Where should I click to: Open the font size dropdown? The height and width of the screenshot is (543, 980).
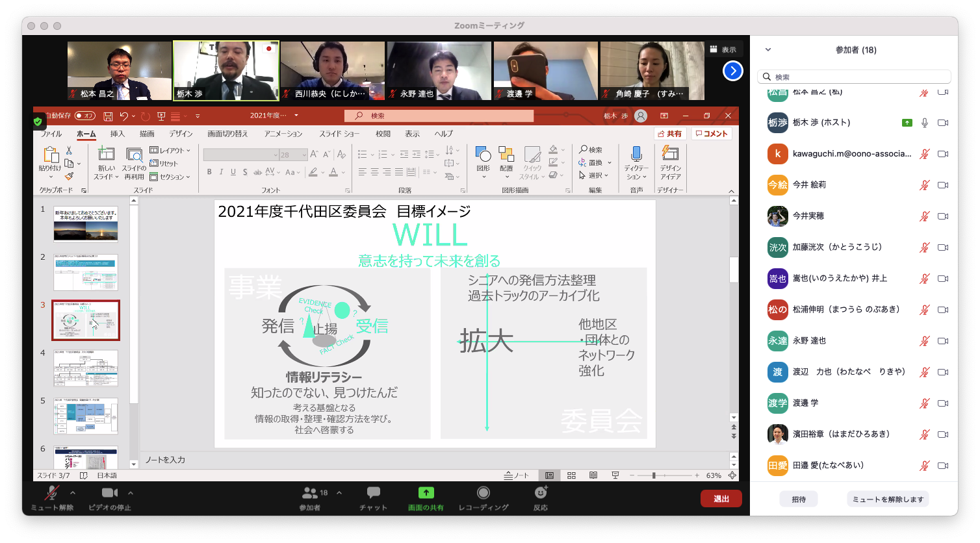(x=303, y=155)
